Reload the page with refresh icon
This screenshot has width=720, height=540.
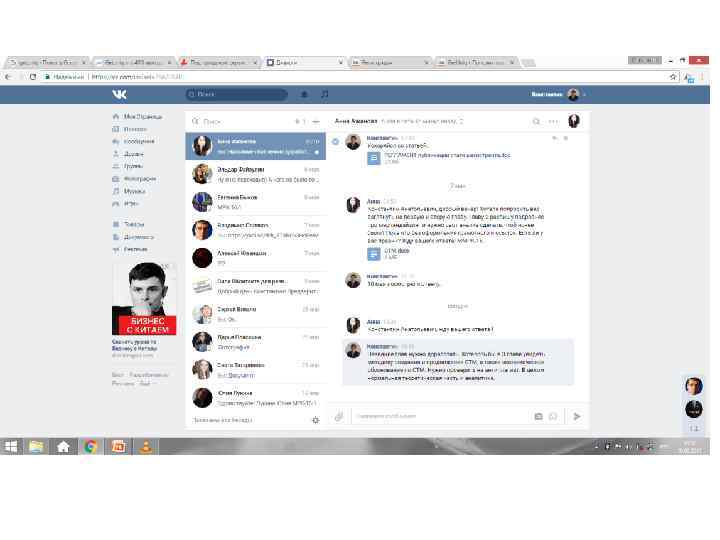coord(33,77)
